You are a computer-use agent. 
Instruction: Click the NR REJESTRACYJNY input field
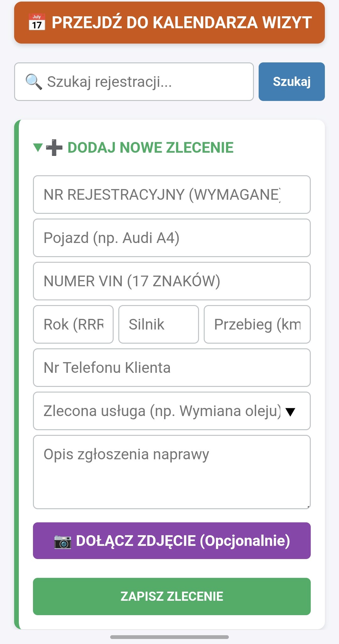[x=172, y=195]
